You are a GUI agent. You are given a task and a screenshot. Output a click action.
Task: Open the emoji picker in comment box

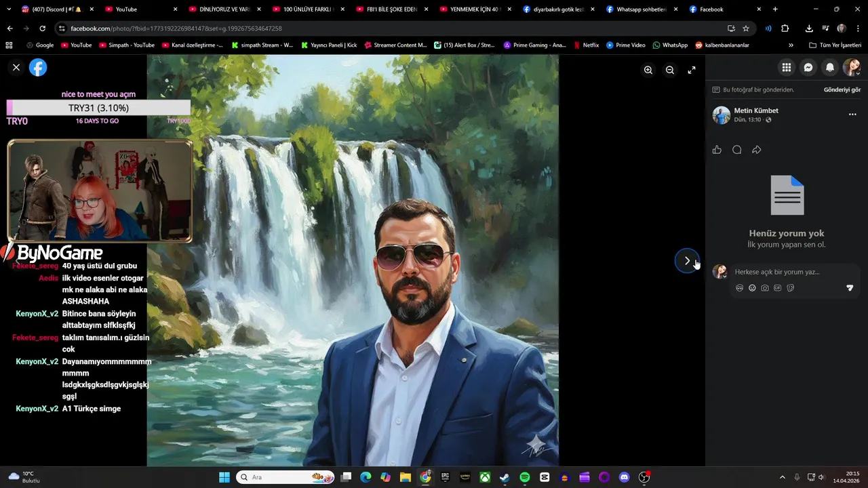(752, 288)
